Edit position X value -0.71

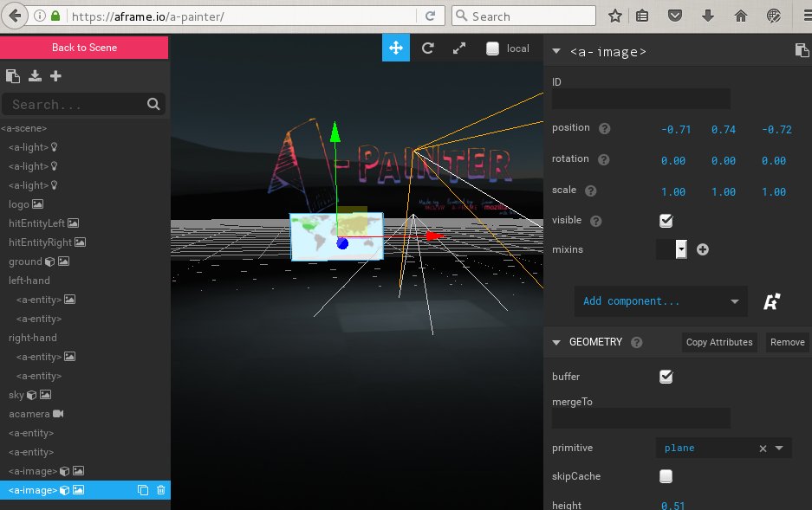[676, 129]
